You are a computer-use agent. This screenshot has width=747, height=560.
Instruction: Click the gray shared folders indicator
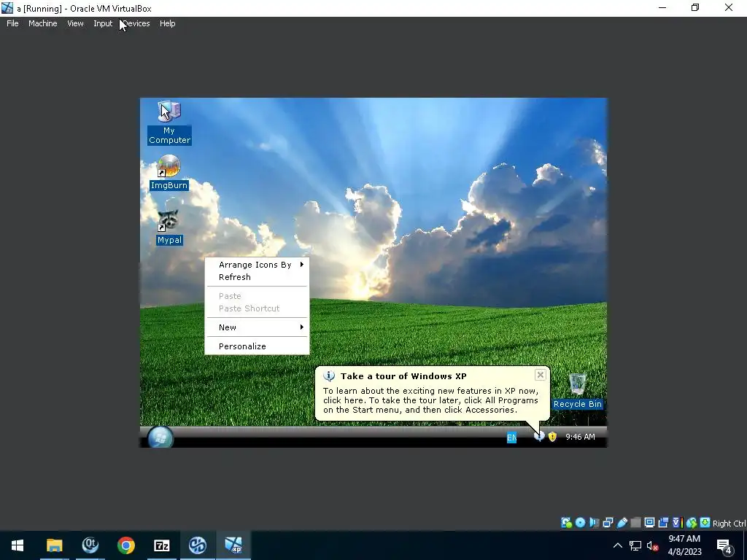point(635,522)
